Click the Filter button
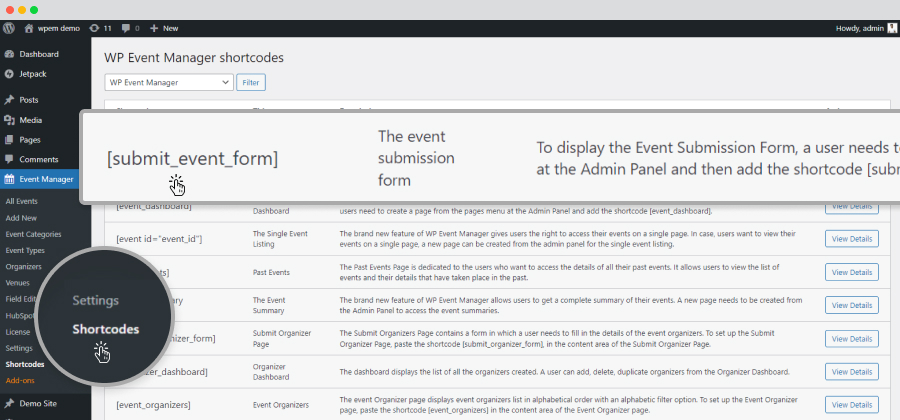Viewport: 900px width, 420px height. (251, 83)
